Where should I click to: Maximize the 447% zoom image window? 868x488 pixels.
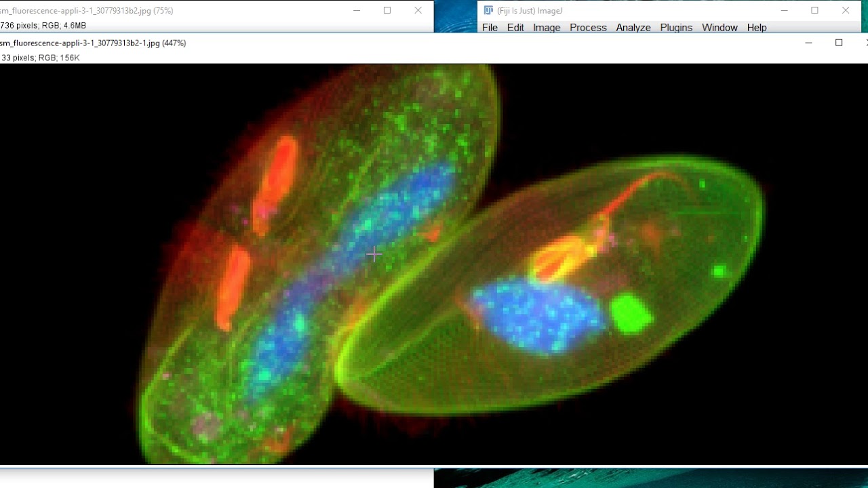coord(839,43)
